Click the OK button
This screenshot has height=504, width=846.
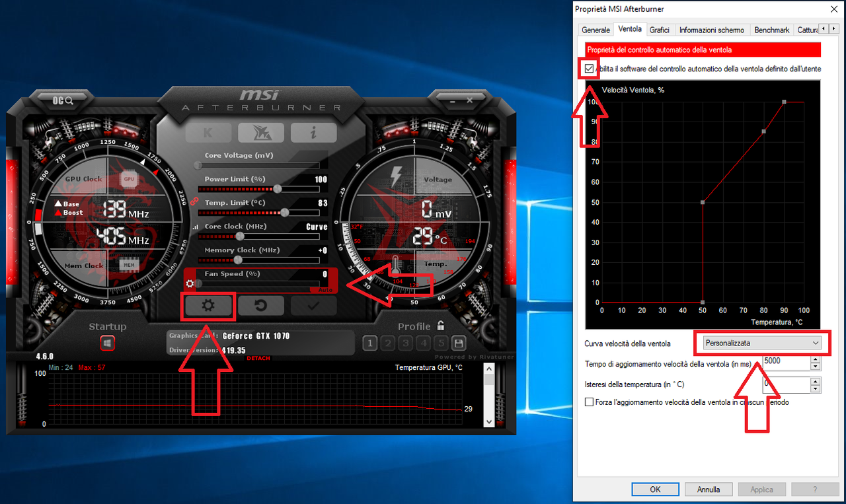pos(655,489)
